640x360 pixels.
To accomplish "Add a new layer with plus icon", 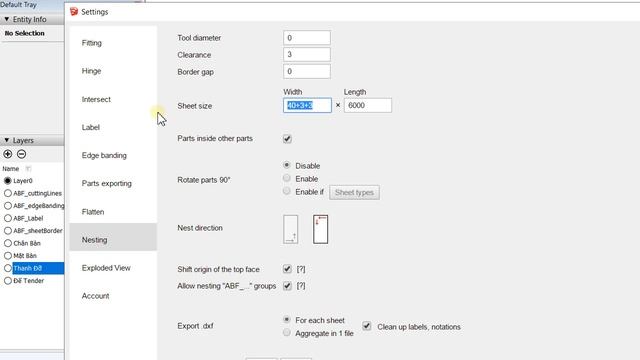I will [x=7, y=154].
